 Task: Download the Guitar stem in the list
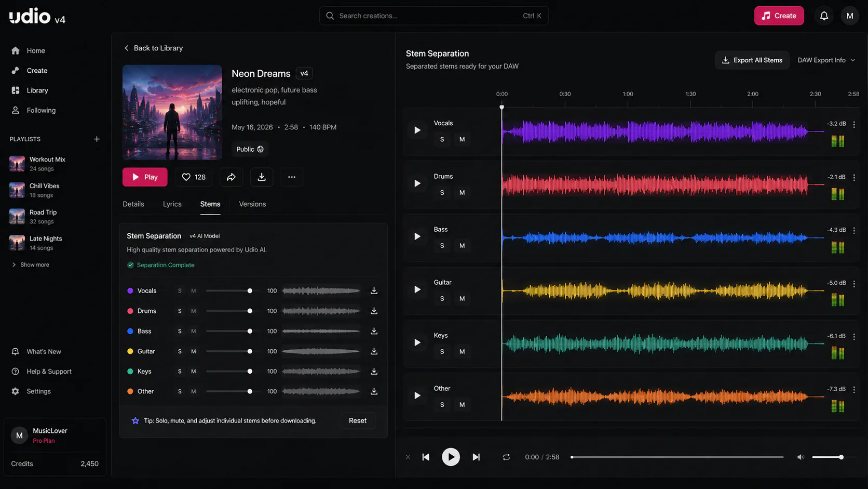pos(374,351)
